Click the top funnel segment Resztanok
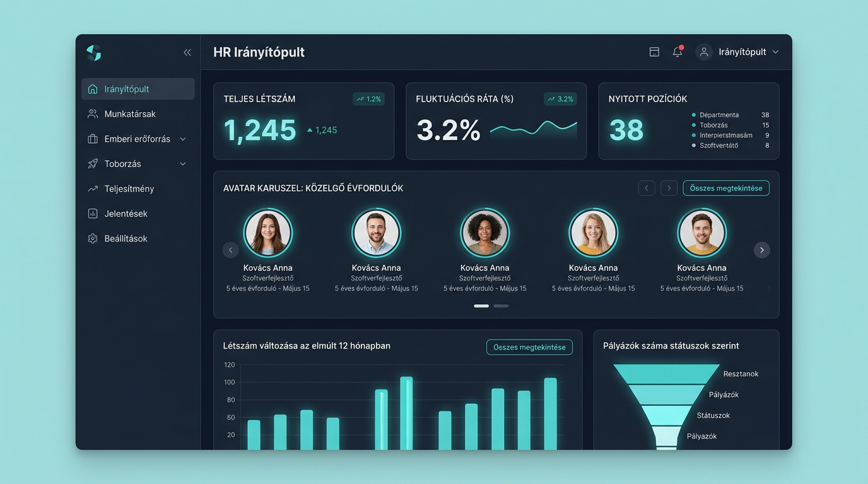 (x=667, y=374)
